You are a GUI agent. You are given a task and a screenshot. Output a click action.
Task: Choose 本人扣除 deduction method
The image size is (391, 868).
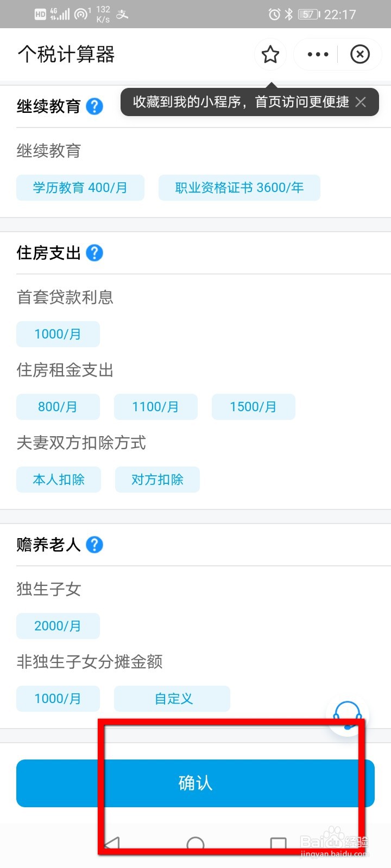(59, 480)
